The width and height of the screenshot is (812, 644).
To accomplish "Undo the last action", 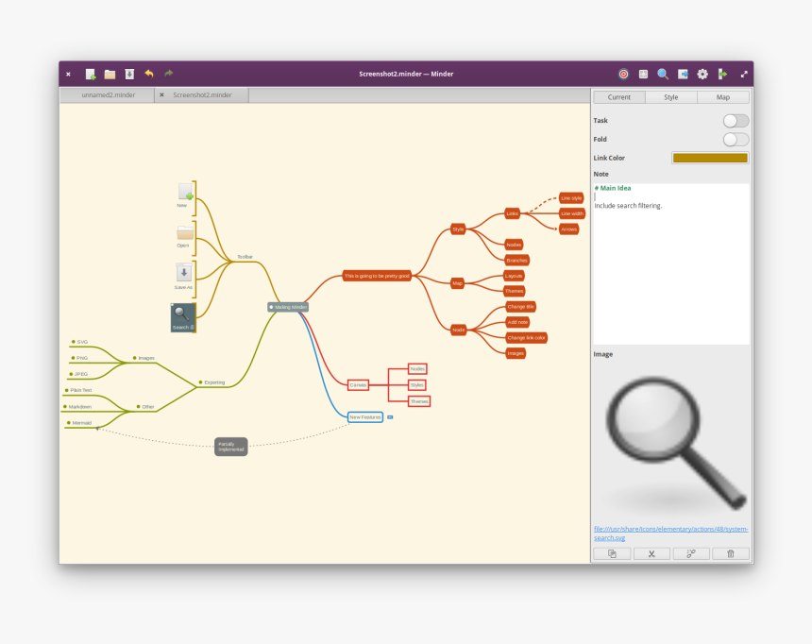I will click(149, 74).
